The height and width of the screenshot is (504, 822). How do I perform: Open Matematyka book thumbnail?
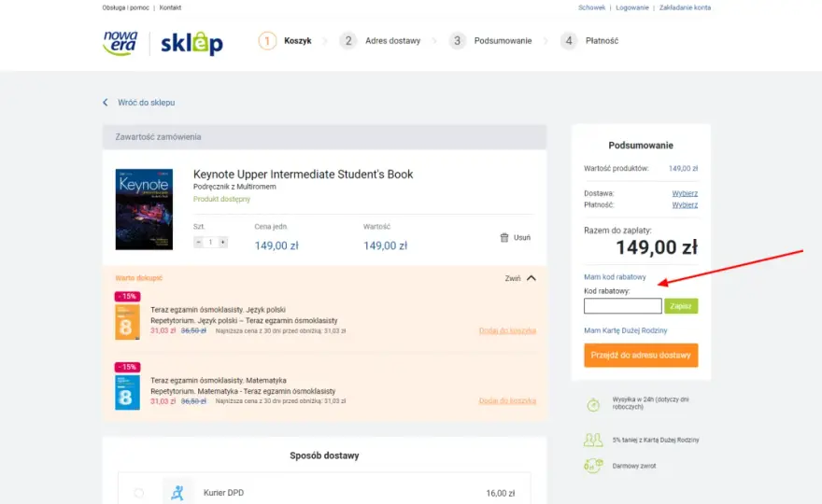127,392
